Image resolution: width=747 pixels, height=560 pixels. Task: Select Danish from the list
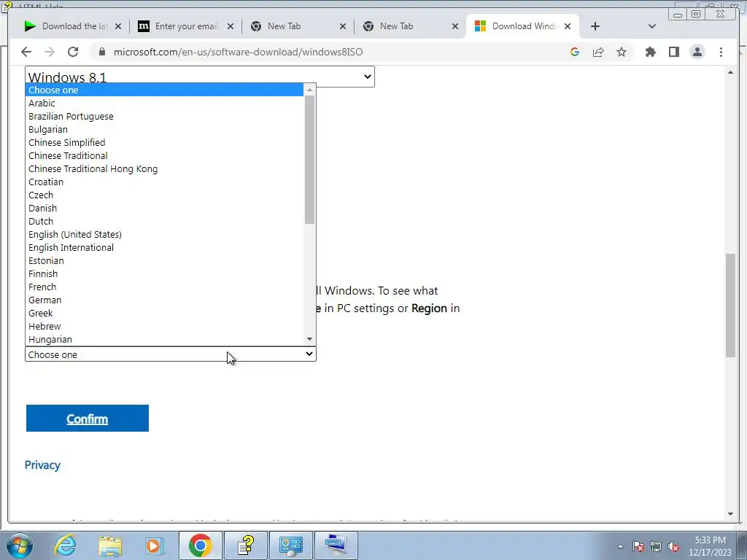click(x=164, y=208)
